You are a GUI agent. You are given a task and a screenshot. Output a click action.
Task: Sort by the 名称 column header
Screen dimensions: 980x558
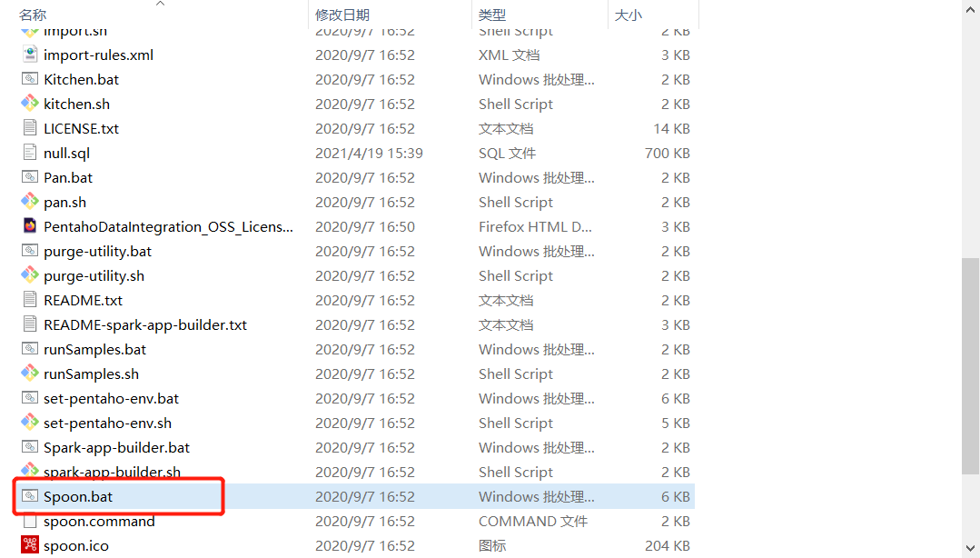tap(33, 15)
